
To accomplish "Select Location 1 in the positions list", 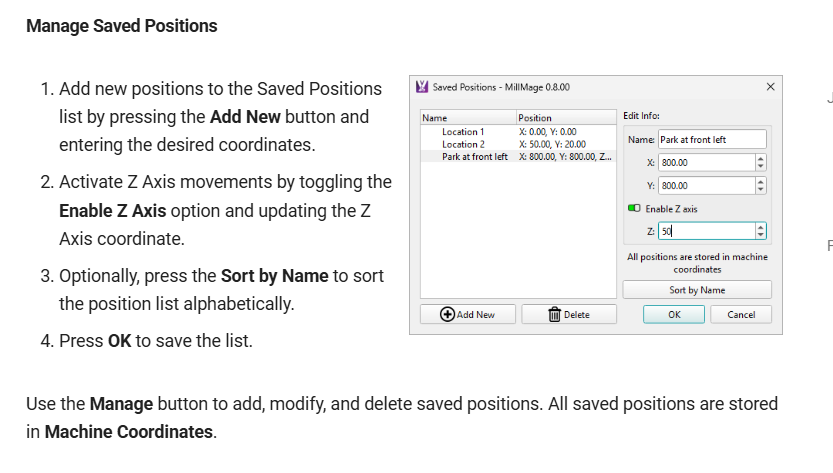I will pos(463,132).
